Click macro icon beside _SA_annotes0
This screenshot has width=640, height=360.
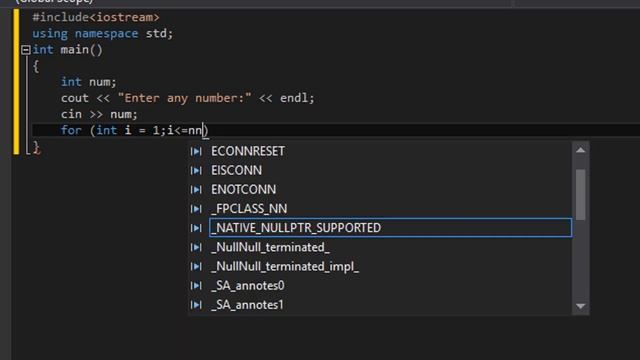tap(196, 286)
